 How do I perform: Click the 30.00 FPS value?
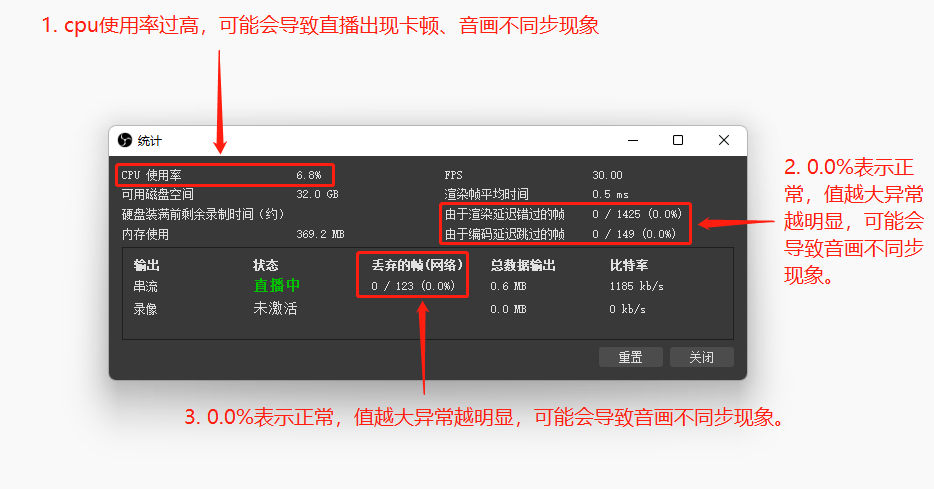pyautogui.click(x=607, y=175)
